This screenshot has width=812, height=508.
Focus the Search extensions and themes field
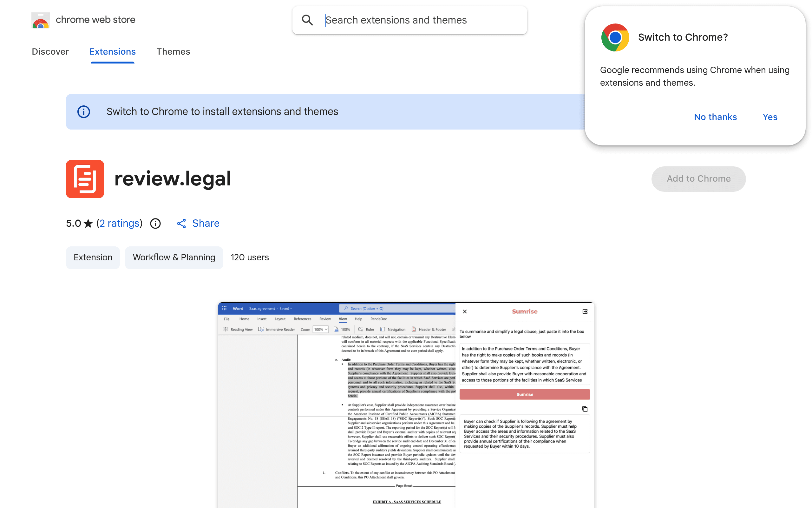pyautogui.click(x=410, y=20)
